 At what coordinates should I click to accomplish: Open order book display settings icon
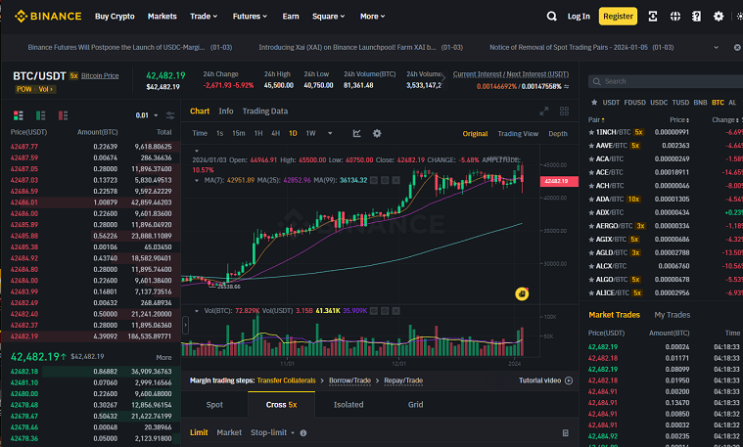click(170, 115)
